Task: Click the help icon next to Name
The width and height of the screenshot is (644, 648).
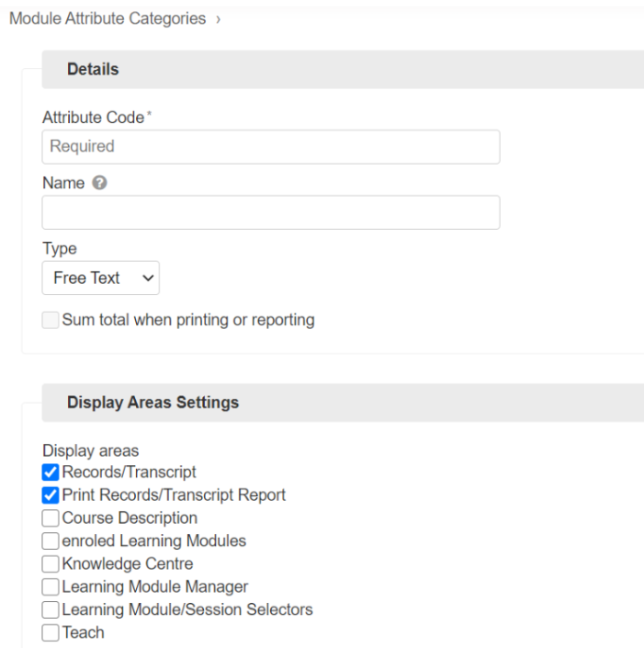Action: tap(100, 183)
